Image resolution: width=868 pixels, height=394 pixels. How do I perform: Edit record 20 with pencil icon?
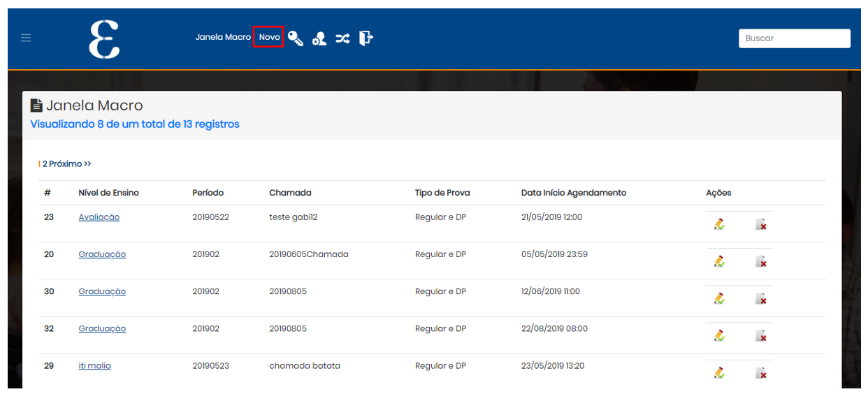719,261
